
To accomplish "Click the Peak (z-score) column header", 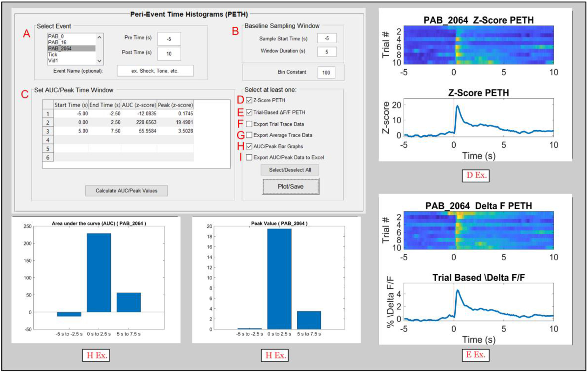I will coord(175,105).
